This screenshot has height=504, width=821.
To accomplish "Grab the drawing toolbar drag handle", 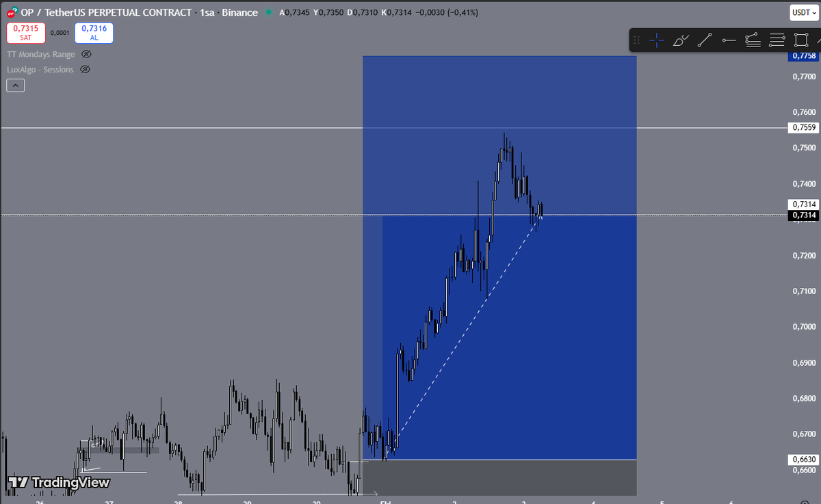I will [637, 40].
